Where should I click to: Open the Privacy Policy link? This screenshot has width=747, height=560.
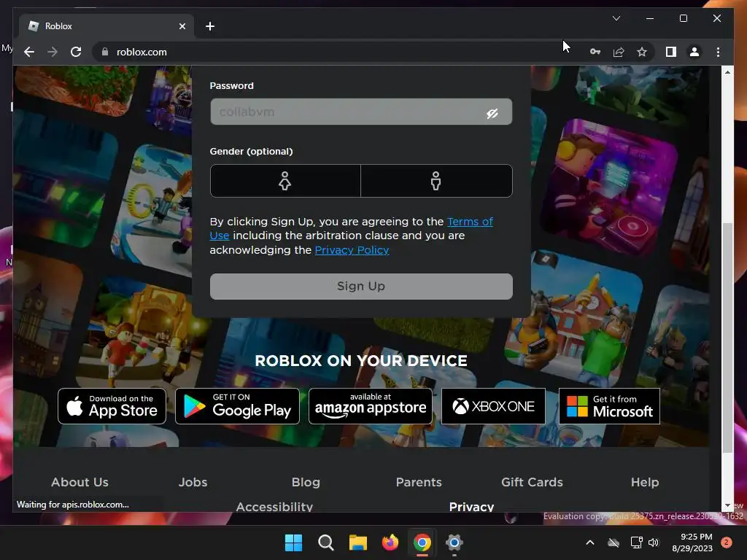[352, 250]
